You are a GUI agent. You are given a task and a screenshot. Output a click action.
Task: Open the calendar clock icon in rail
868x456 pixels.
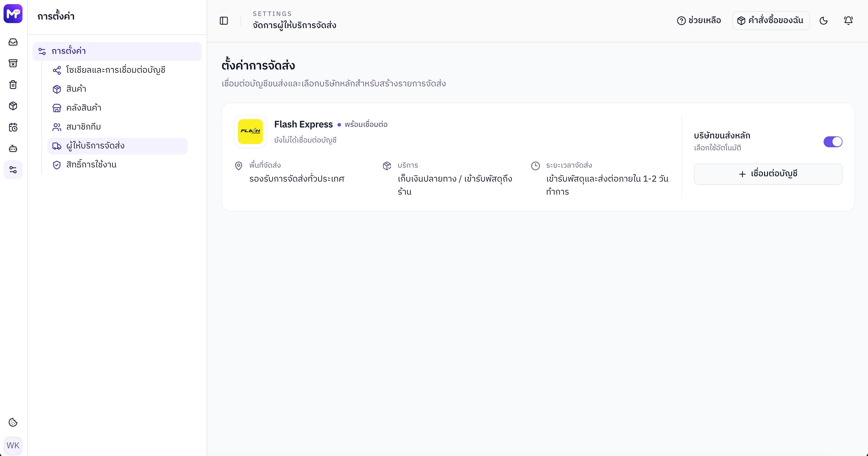pos(13,127)
